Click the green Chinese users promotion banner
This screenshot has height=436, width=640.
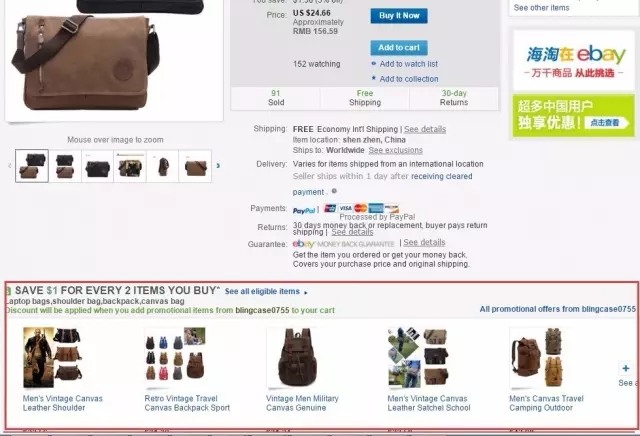pyautogui.click(x=573, y=116)
